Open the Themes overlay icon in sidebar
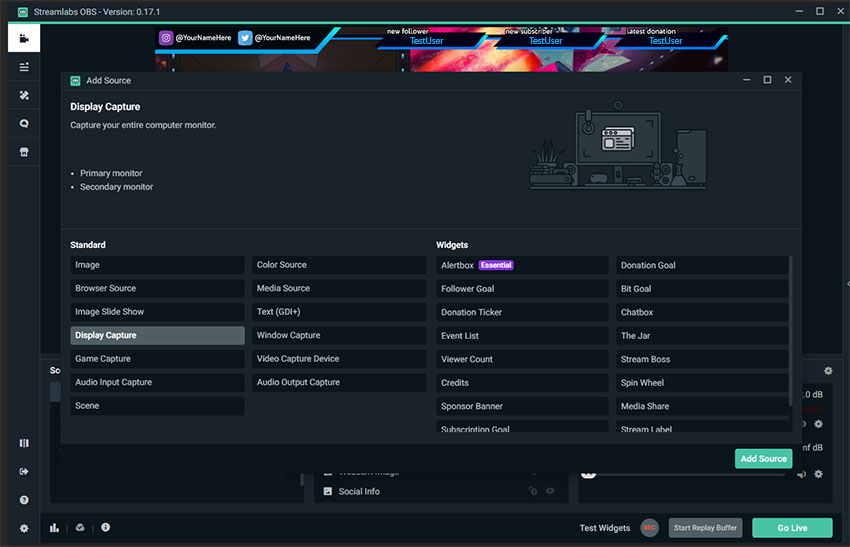 [x=24, y=95]
